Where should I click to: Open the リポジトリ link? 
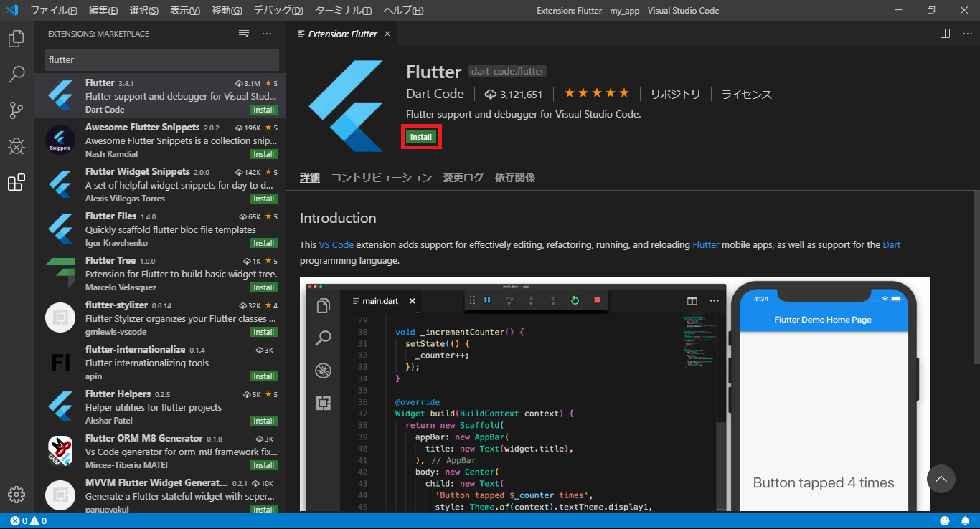click(675, 94)
